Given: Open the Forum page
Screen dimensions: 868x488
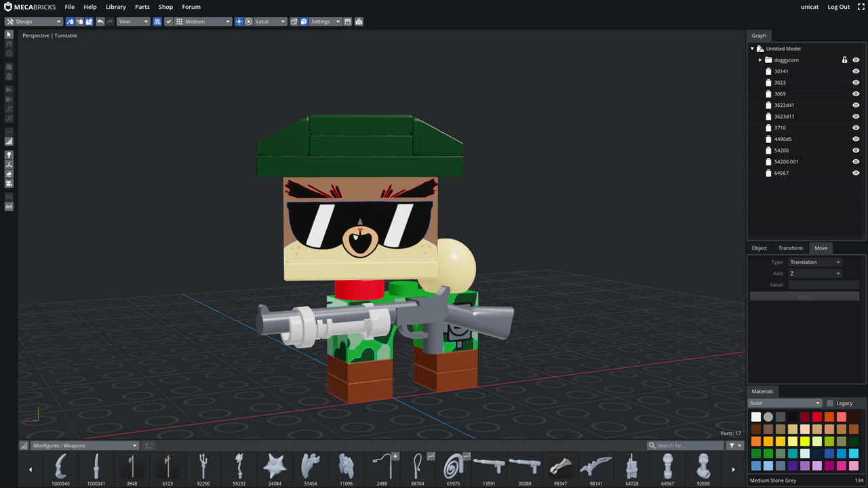Looking at the screenshot, I should tap(191, 7).
